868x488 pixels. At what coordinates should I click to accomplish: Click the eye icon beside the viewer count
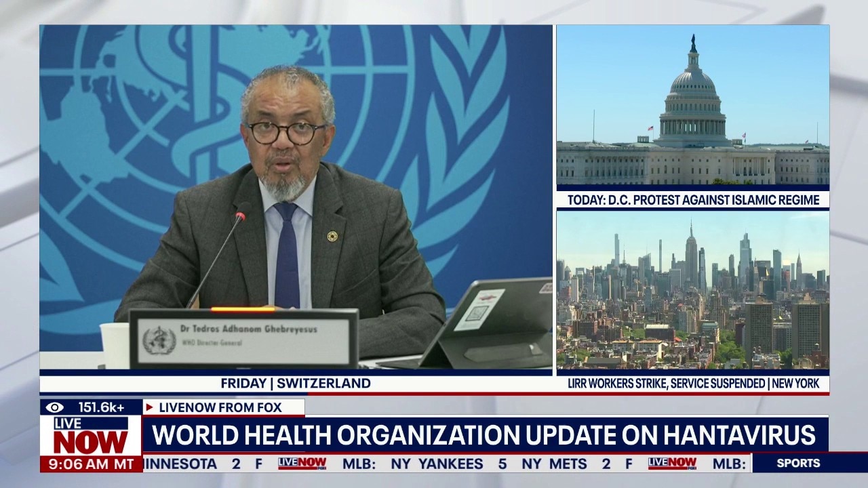[x=55, y=407]
